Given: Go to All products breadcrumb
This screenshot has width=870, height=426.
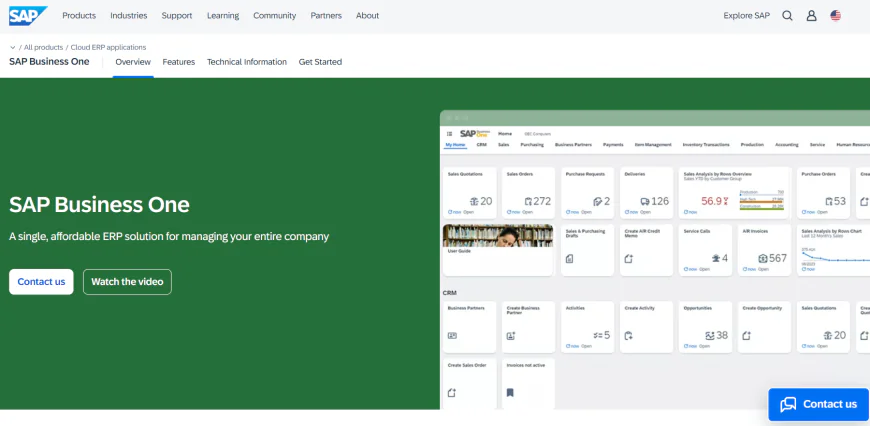Looking at the screenshot, I should 43,47.
